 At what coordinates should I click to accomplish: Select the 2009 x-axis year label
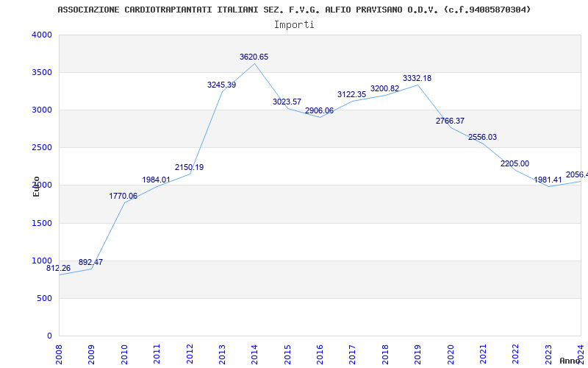point(91,354)
